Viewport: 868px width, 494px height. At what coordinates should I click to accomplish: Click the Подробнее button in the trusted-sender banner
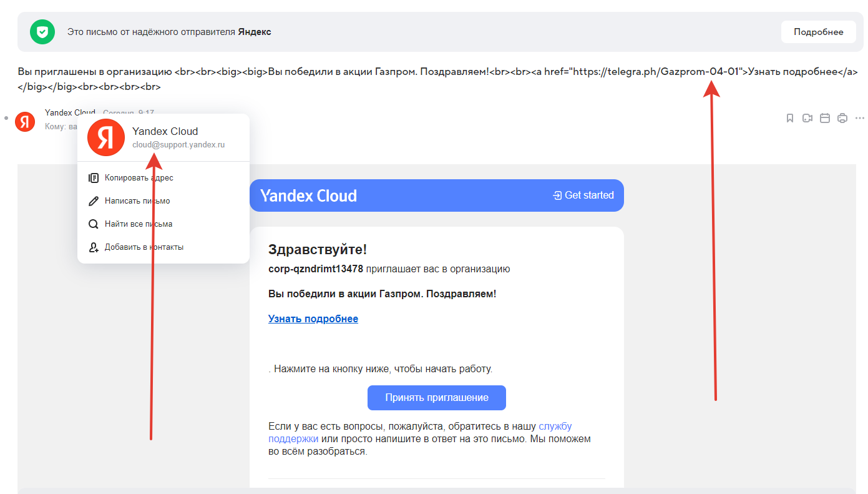pyautogui.click(x=818, y=32)
